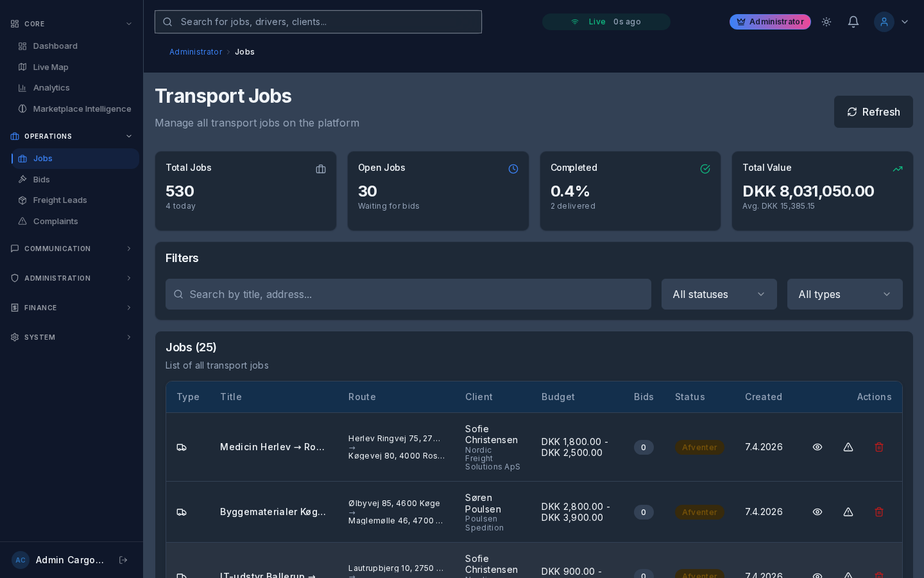Click the truck type icon for Medicin Herlev
Image resolution: width=924 pixels, height=578 pixels.
tap(182, 447)
